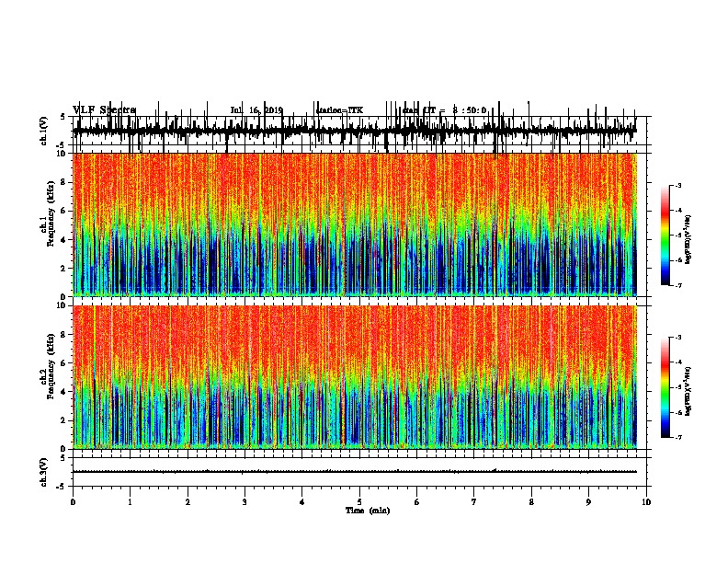Click the 'start UT = 8:50:0' header text
The height and width of the screenshot is (563, 728).
pyautogui.click(x=444, y=110)
